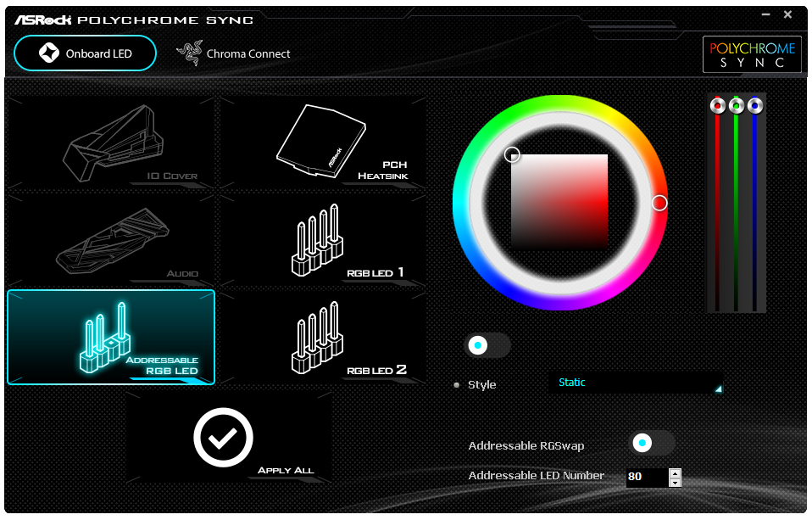Click the ASRock logo in title bar
The image size is (812, 520).
[42, 20]
